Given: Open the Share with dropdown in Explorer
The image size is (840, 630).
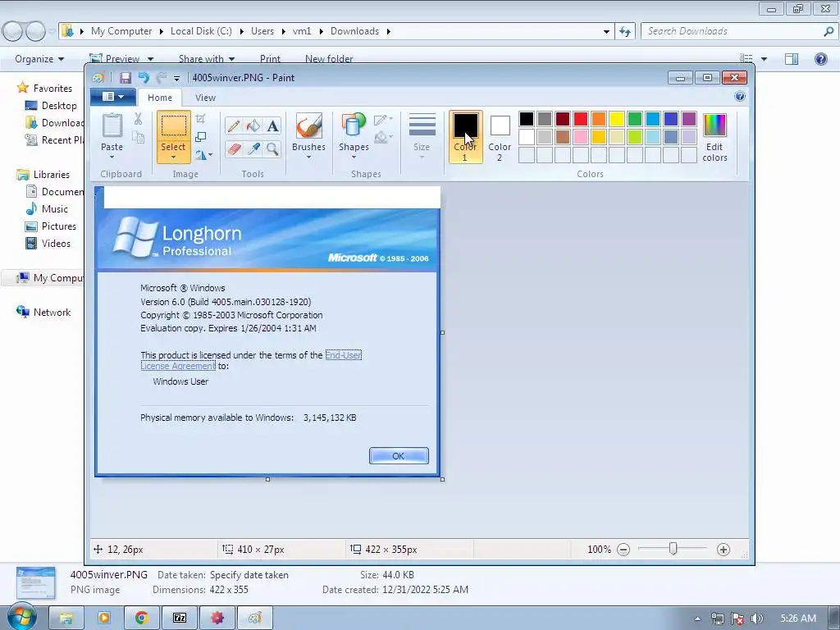Looking at the screenshot, I should point(207,59).
